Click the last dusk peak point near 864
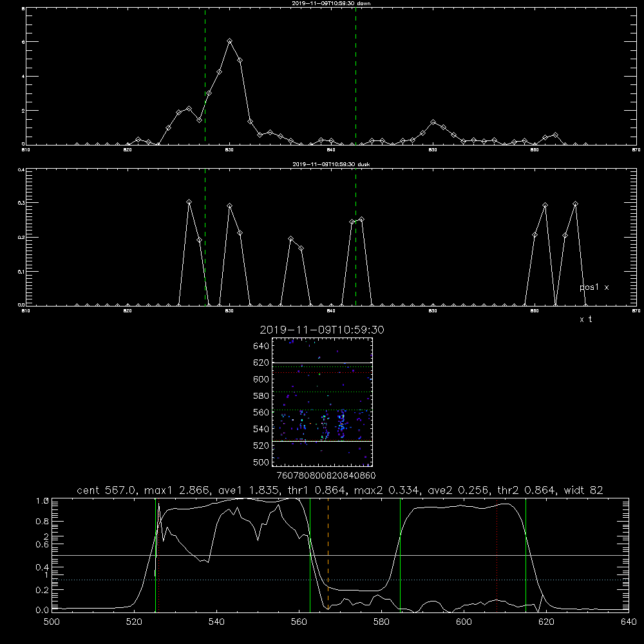 click(x=575, y=204)
